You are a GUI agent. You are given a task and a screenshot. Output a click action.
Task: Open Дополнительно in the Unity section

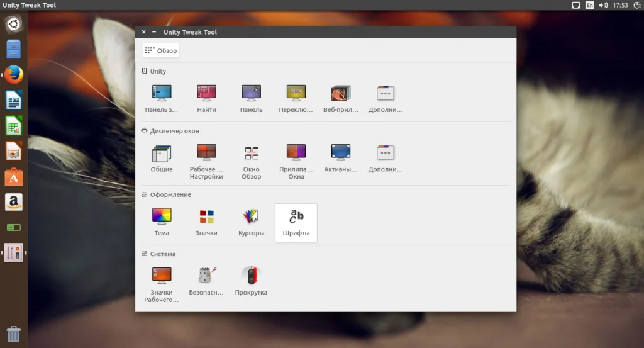(x=386, y=99)
